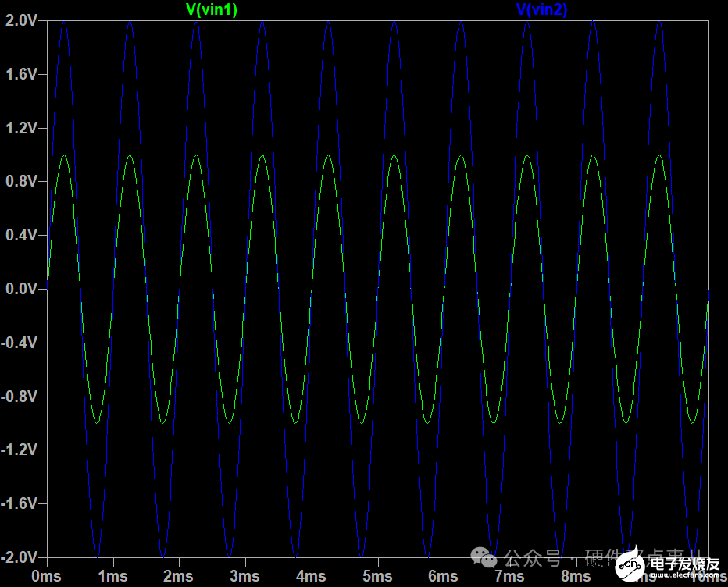This screenshot has width=728, height=587.
Task: Click the -0.4V vertical axis tick label
Action: [20, 343]
